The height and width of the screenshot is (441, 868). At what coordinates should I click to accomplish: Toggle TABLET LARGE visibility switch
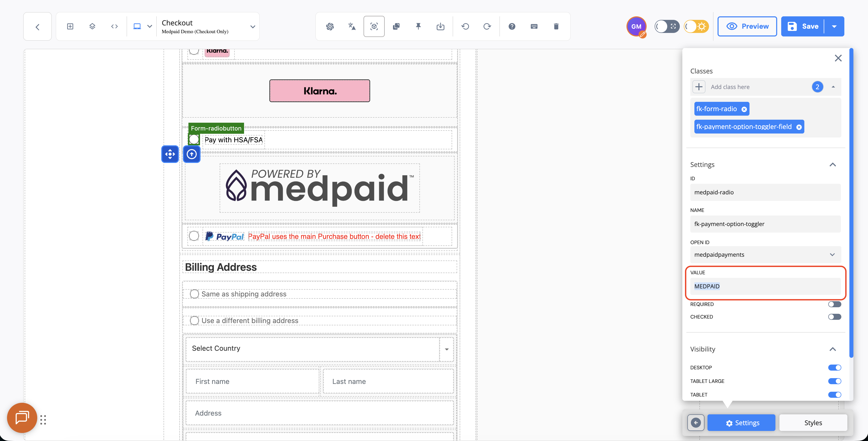click(x=834, y=381)
